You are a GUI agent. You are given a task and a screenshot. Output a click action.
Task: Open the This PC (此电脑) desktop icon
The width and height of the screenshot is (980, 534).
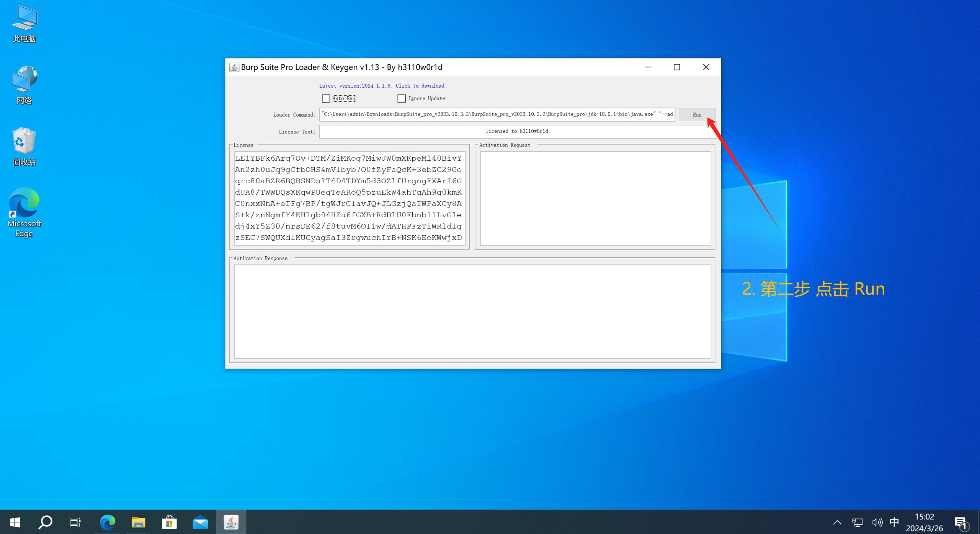click(x=24, y=24)
